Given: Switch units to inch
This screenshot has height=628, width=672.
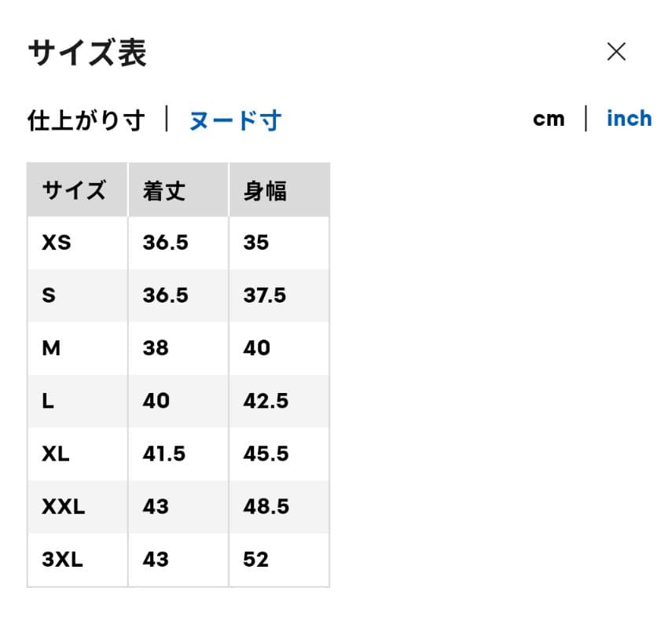Looking at the screenshot, I should tap(629, 119).
